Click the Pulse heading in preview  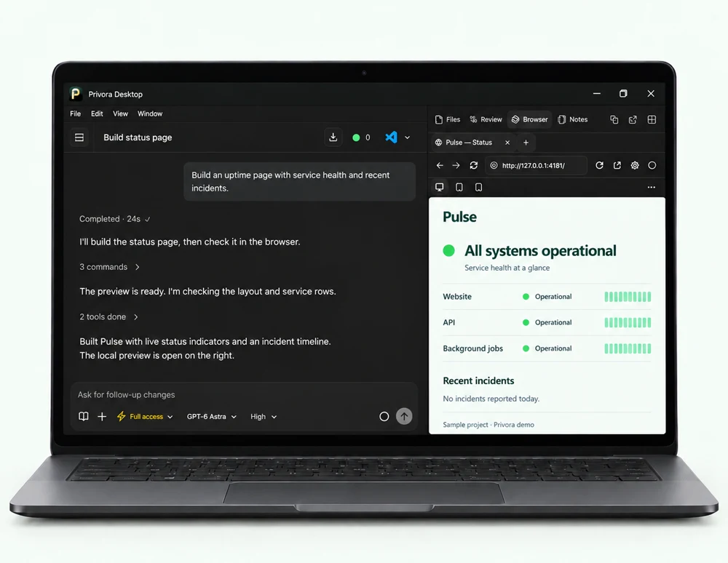(x=459, y=217)
